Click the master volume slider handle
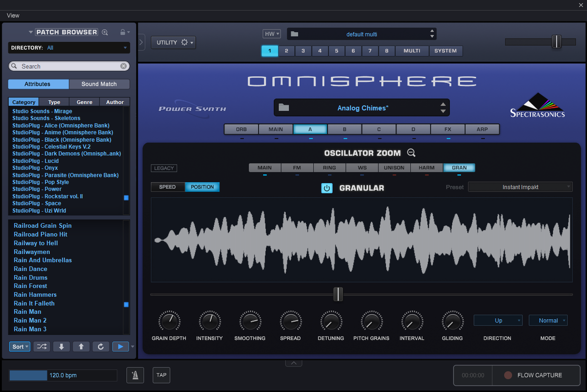This screenshot has width=587, height=392. point(556,42)
